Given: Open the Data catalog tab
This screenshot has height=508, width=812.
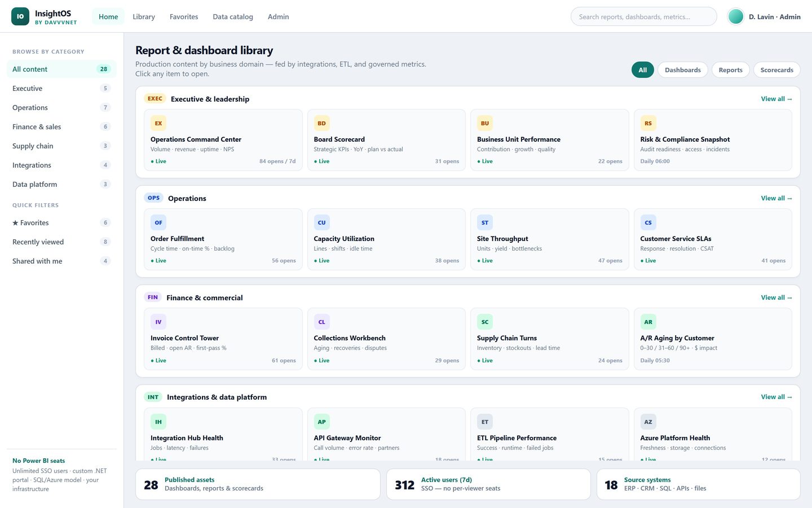Looking at the screenshot, I should [x=233, y=16].
